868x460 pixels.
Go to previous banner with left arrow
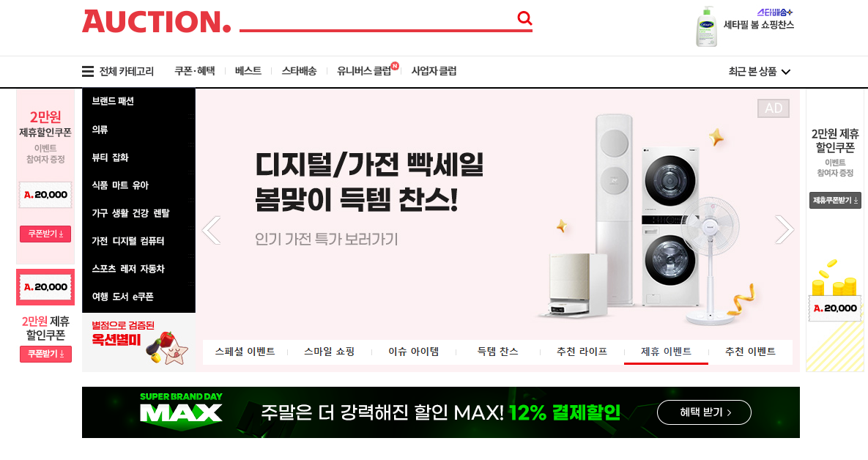[212, 230]
